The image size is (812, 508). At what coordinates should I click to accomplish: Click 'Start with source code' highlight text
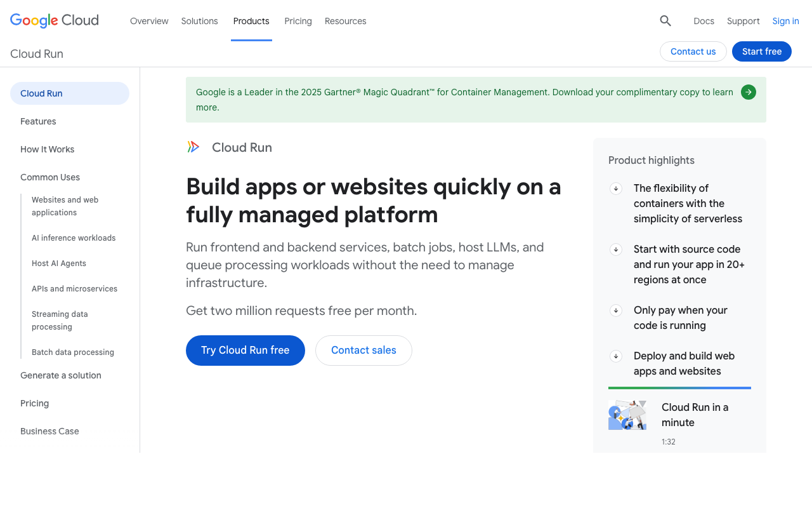point(689,264)
